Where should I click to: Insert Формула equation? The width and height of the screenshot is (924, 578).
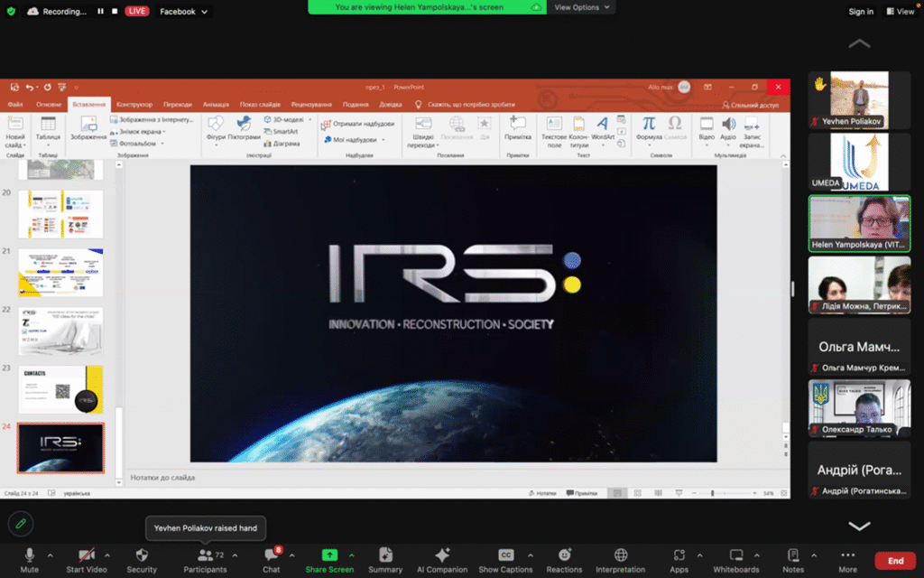[x=649, y=128]
